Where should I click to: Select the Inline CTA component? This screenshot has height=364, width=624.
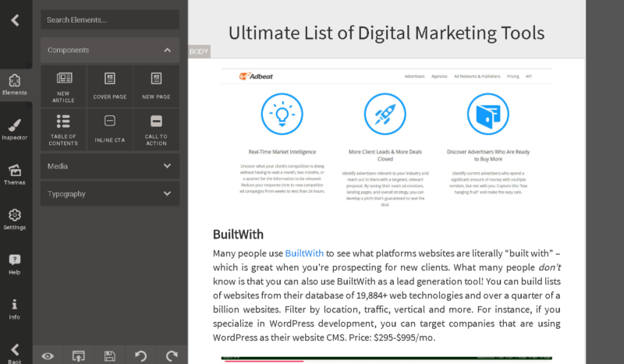(x=110, y=129)
